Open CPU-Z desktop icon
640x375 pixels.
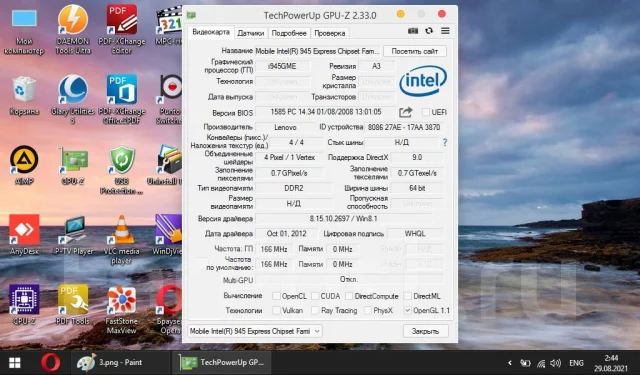point(24,304)
